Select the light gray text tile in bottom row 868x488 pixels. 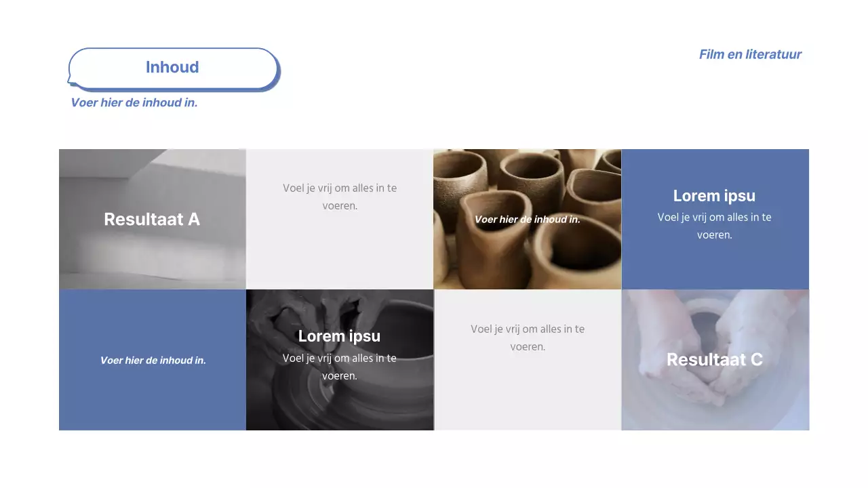[528, 360]
